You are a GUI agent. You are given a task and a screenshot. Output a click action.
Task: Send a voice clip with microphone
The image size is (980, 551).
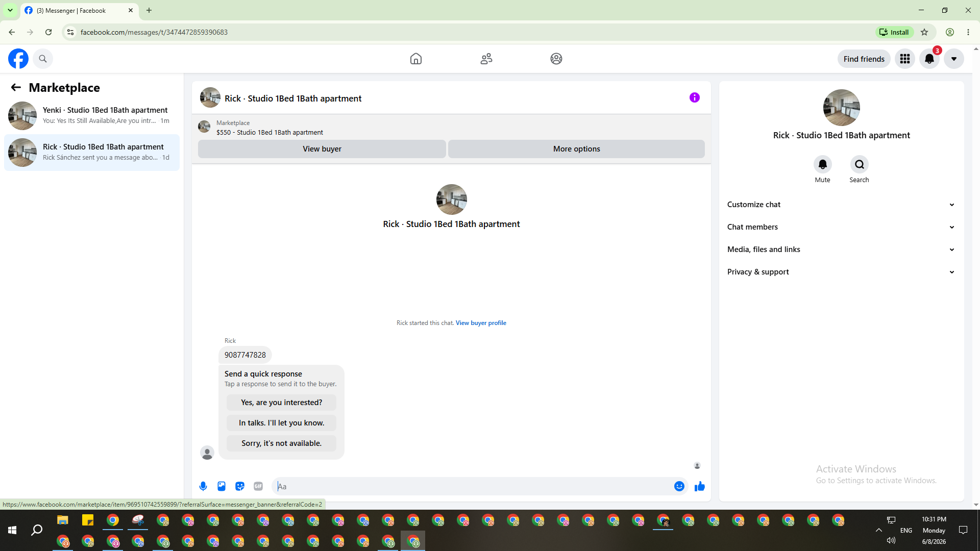pos(203,486)
